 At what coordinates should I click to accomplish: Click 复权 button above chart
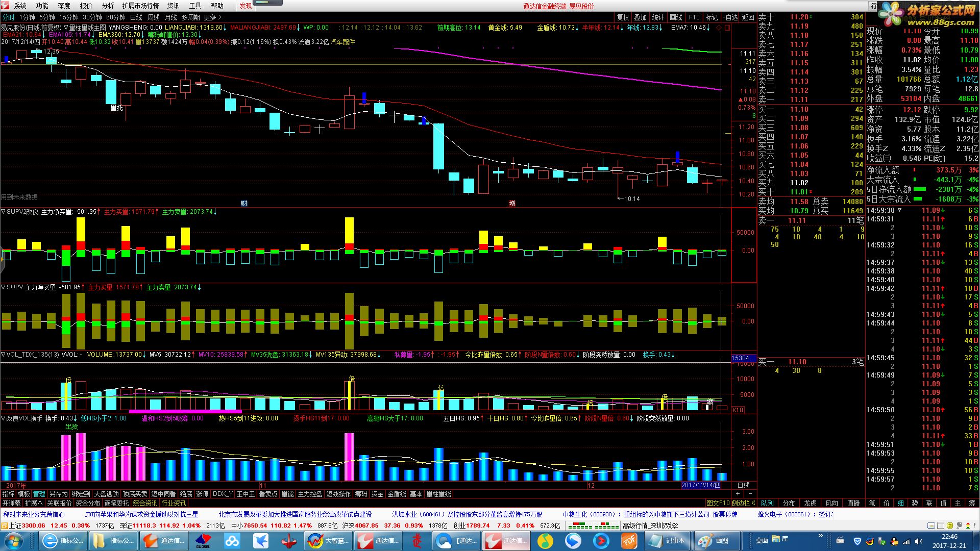click(x=623, y=17)
